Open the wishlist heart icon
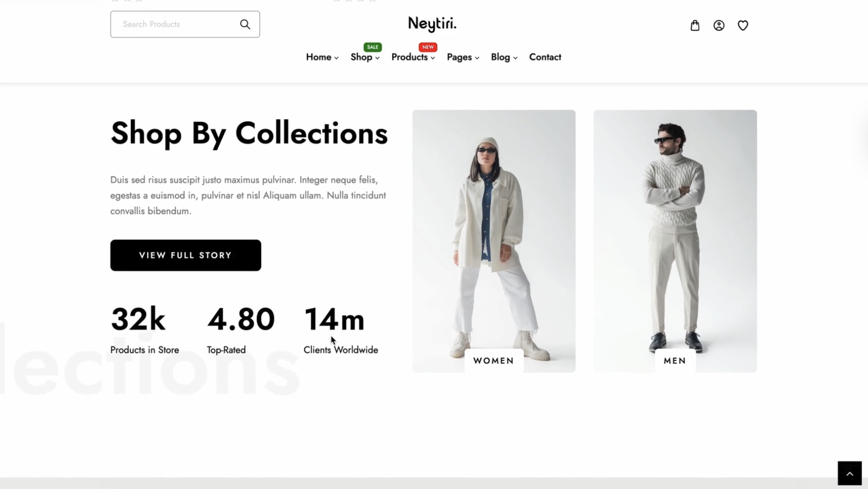The width and height of the screenshot is (868, 489). coord(743,25)
